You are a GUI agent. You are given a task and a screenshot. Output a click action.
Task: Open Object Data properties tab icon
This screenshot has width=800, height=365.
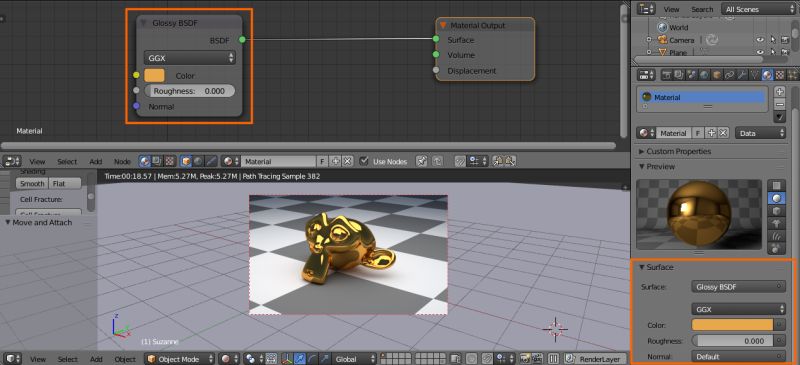point(755,75)
